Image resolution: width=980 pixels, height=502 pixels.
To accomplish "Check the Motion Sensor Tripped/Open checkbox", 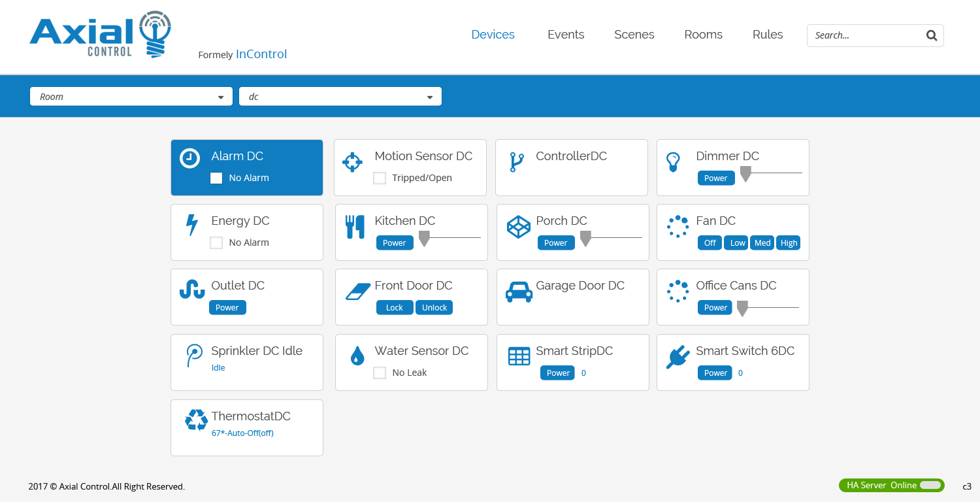I will 379,178.
